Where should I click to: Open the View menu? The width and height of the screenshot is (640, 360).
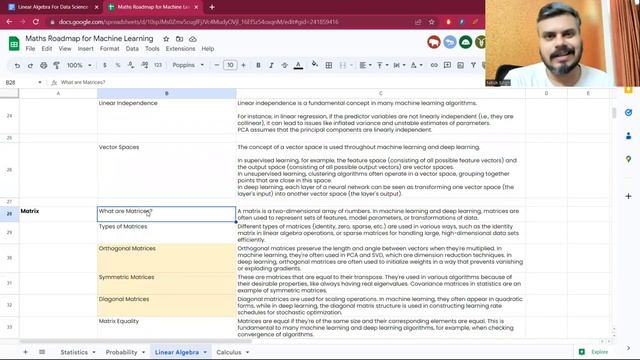tap(65, 49)
